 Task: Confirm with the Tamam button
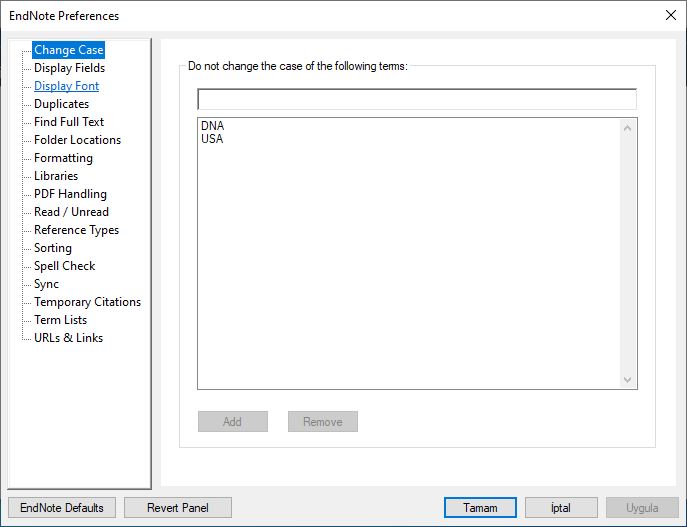click(480, 508)
